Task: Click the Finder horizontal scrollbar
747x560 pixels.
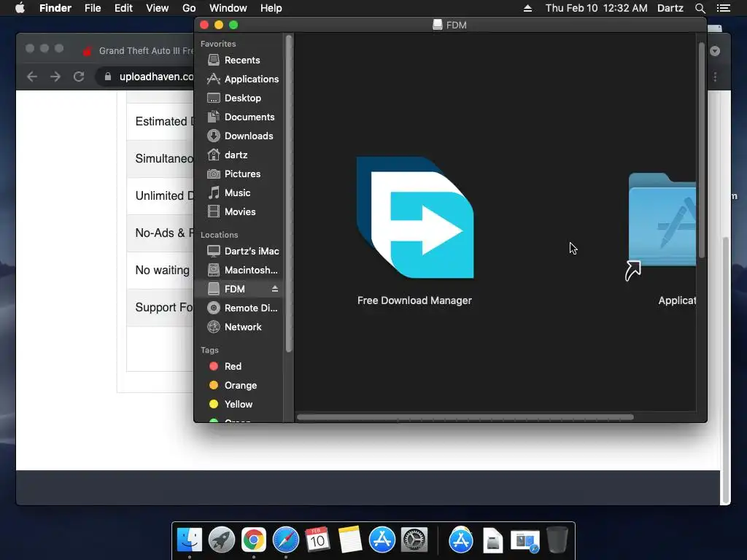Action: coord(465,417)
